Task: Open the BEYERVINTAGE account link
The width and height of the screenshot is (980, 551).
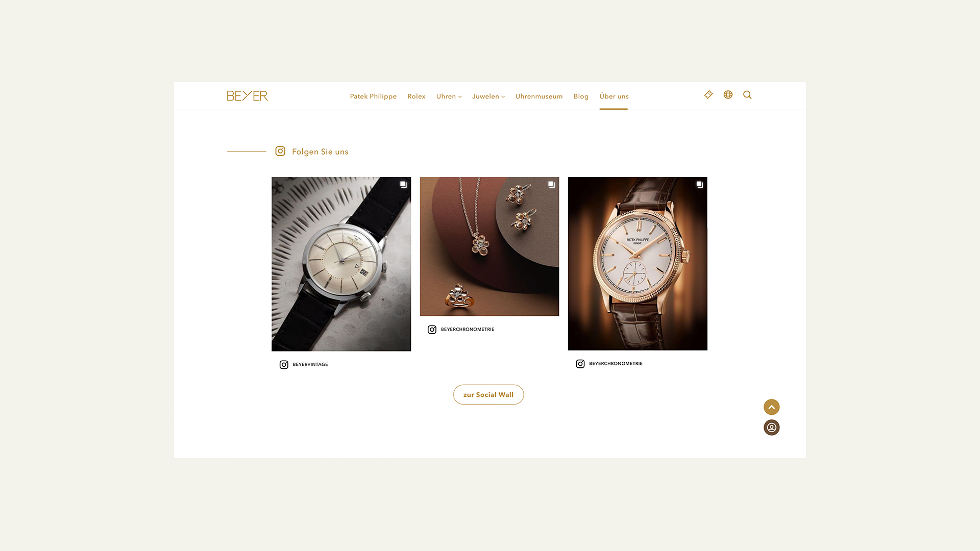Action: 310,365
